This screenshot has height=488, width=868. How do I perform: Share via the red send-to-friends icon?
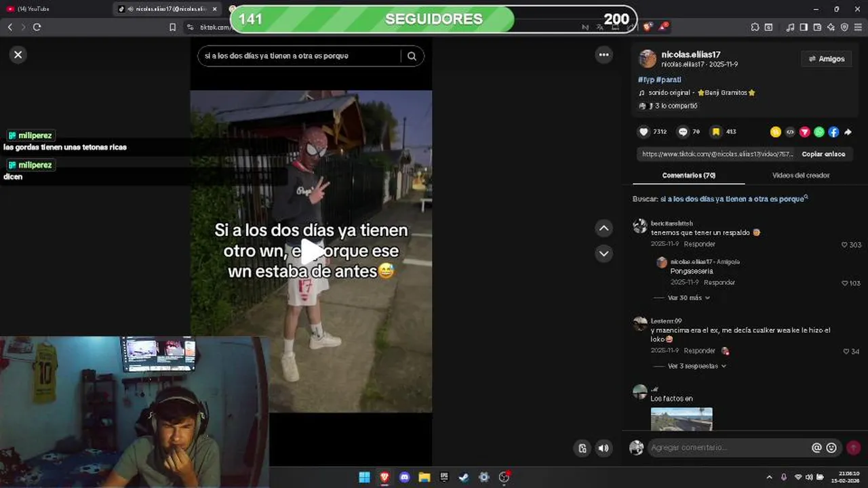pos(804,132)
